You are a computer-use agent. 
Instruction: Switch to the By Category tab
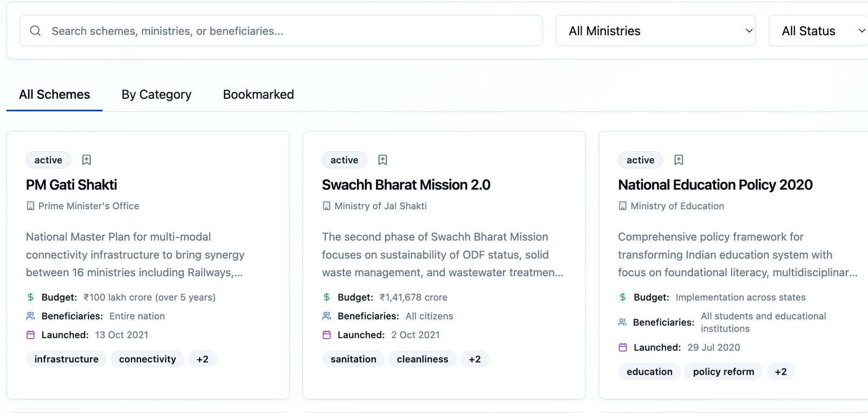pyautogui.click(x=156, y=94)
